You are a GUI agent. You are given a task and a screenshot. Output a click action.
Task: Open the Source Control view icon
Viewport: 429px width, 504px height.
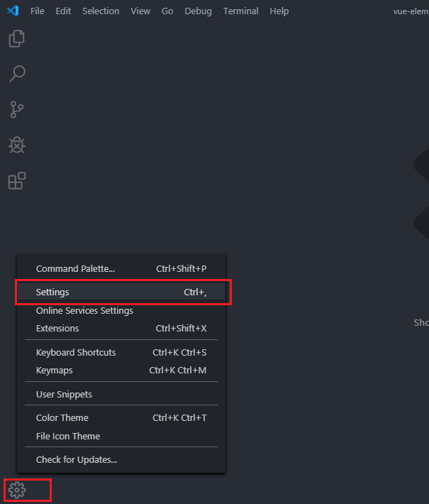coord(16,109)
